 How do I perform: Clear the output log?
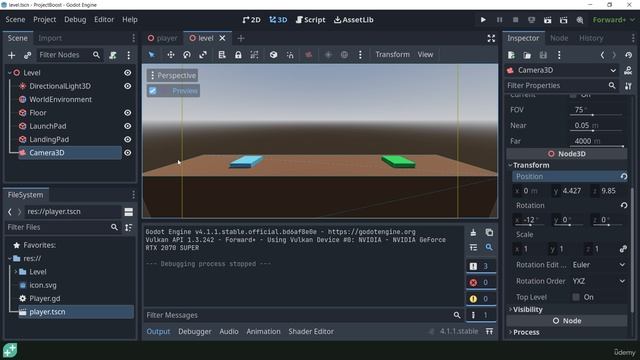473,233
